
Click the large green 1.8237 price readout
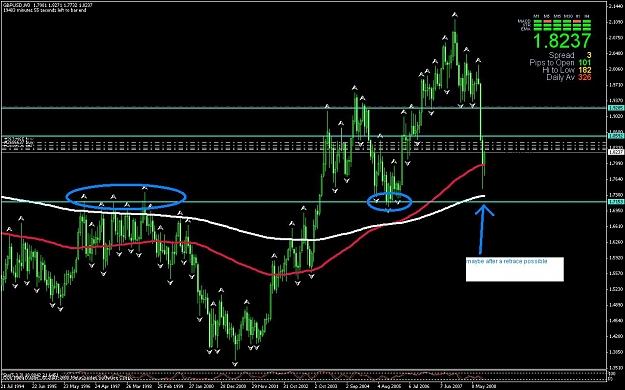562,41
